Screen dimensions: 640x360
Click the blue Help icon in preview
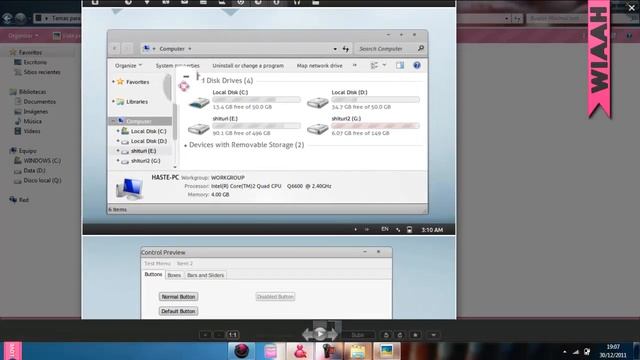(x=417, y=65)
